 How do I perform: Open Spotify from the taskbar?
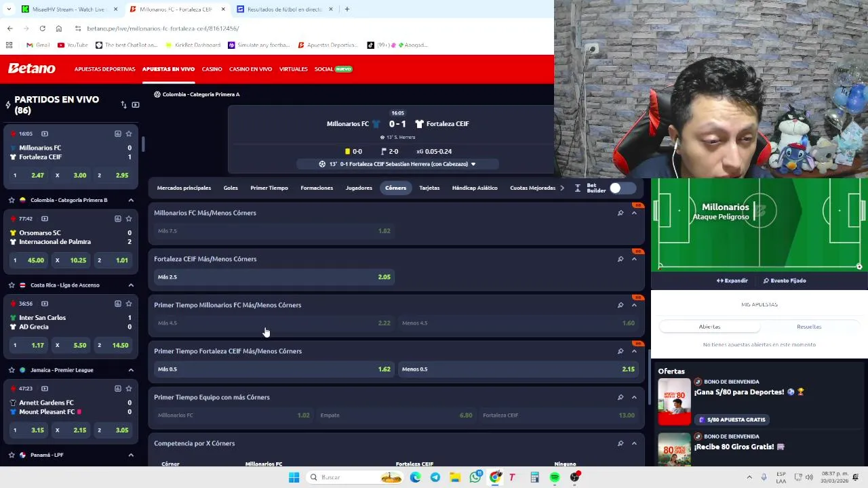click(555, 477)
